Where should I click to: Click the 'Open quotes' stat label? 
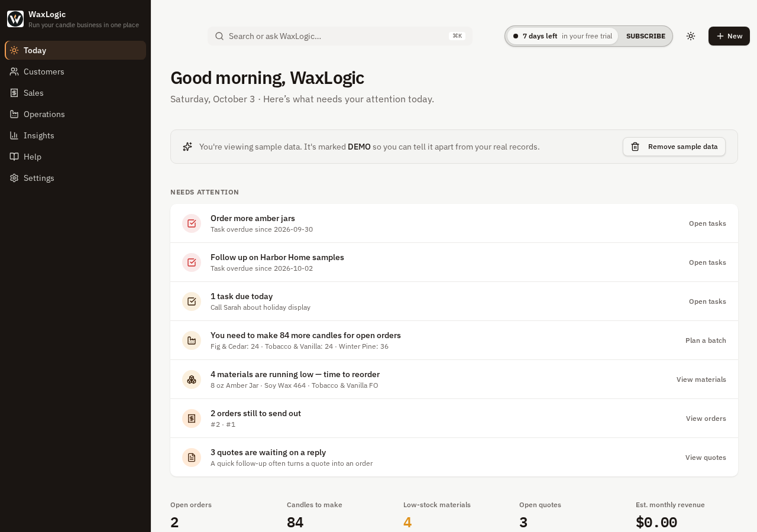click(540, 505)
